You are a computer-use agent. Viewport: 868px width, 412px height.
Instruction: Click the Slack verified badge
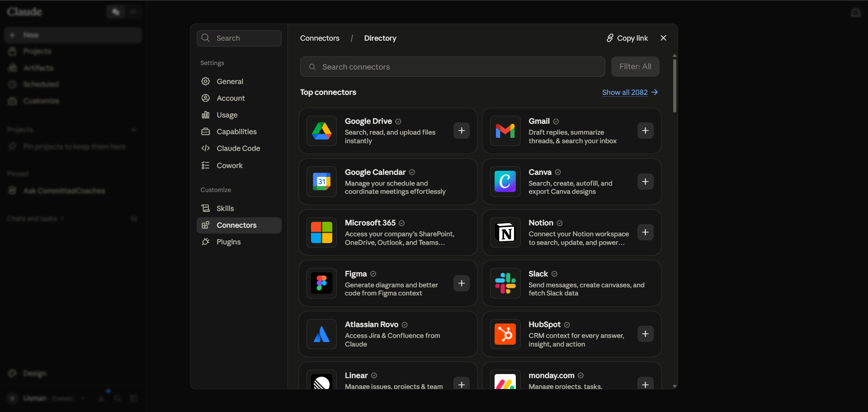pos(554,274)
